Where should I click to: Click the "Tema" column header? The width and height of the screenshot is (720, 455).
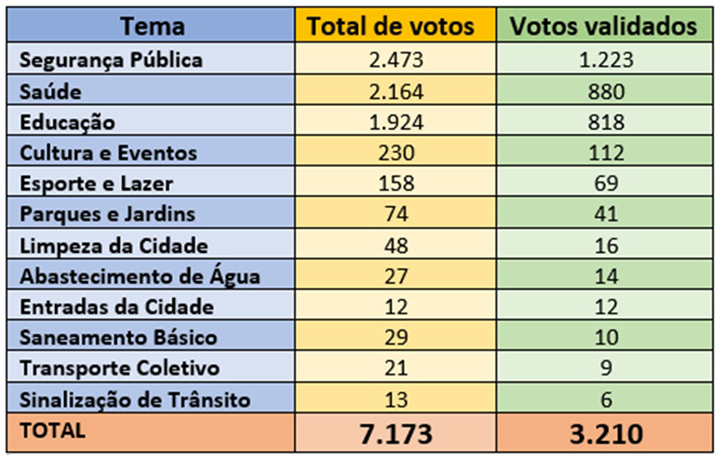(152, 27)
